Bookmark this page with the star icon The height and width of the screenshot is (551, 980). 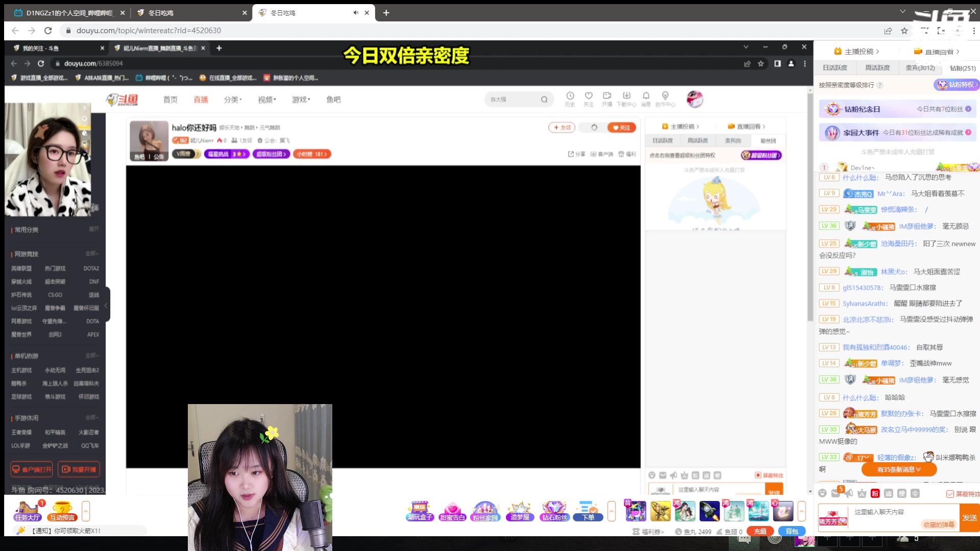tap(904, 31)
